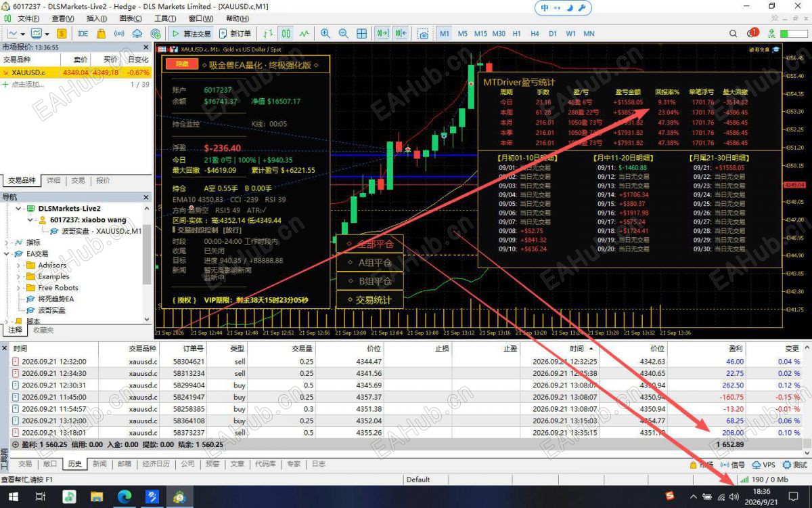Image resolution: width=812 pixels, height=508 pixels.
Task: Click the Task View taskbar icon
Action: pyautogui.click(x=41, y=496)
